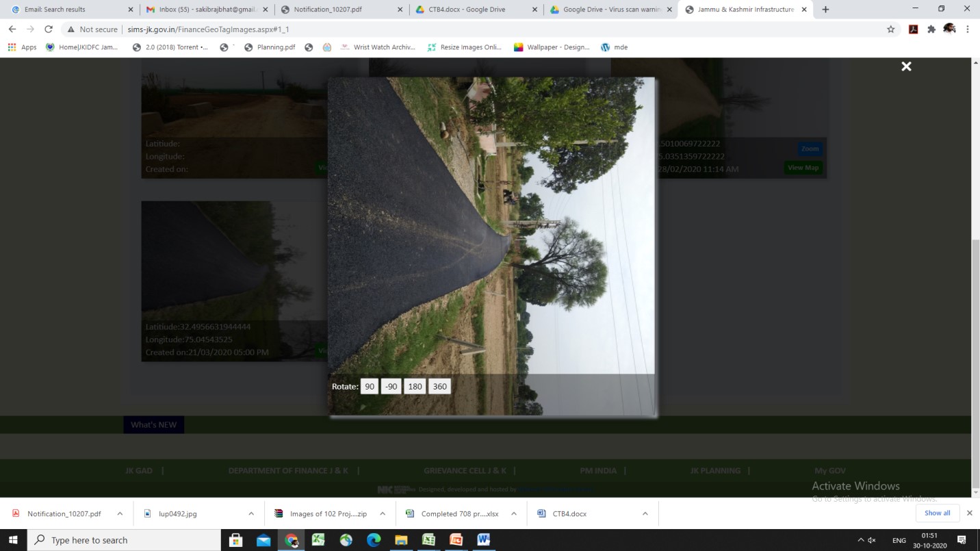Expand options for Notification_10207.pdf download
The width and height of the screenshot is (980, 551).
pos(120,513)
